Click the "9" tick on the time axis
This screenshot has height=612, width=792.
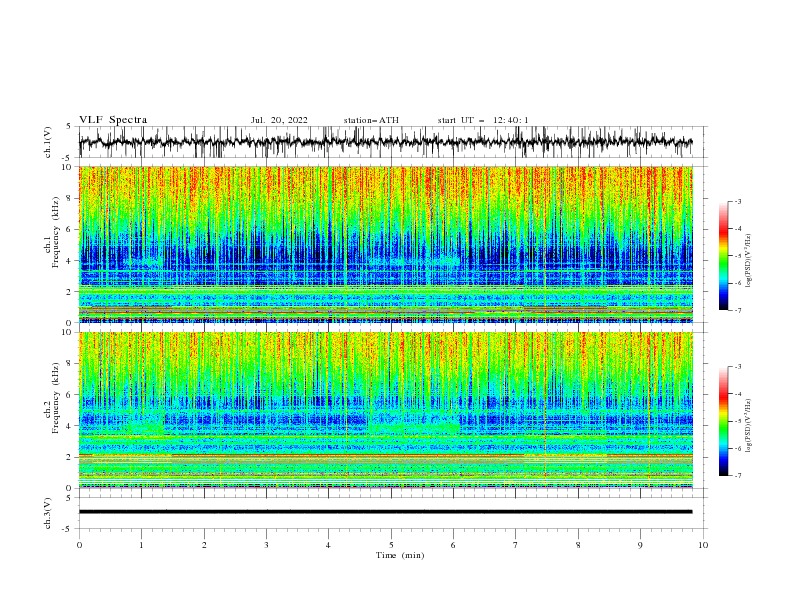tap(640, 545)
